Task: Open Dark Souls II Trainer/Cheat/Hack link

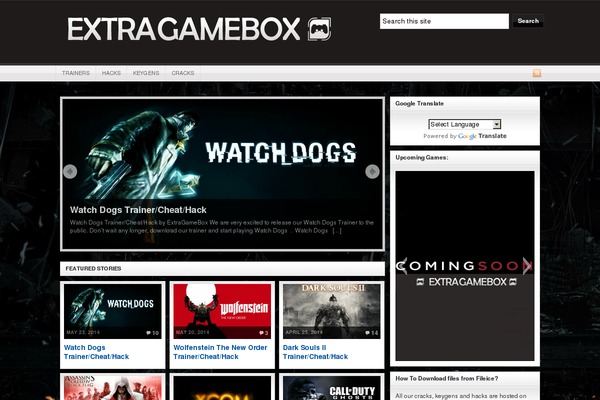Action: pyautogui.click(x=315, y=352)
